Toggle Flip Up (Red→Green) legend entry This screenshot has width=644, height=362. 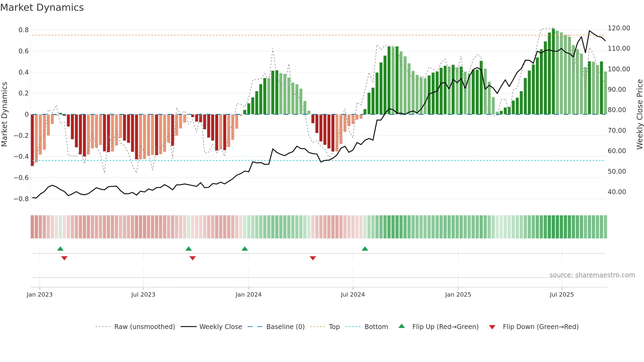pyautogui.click(x=438, y=327)
